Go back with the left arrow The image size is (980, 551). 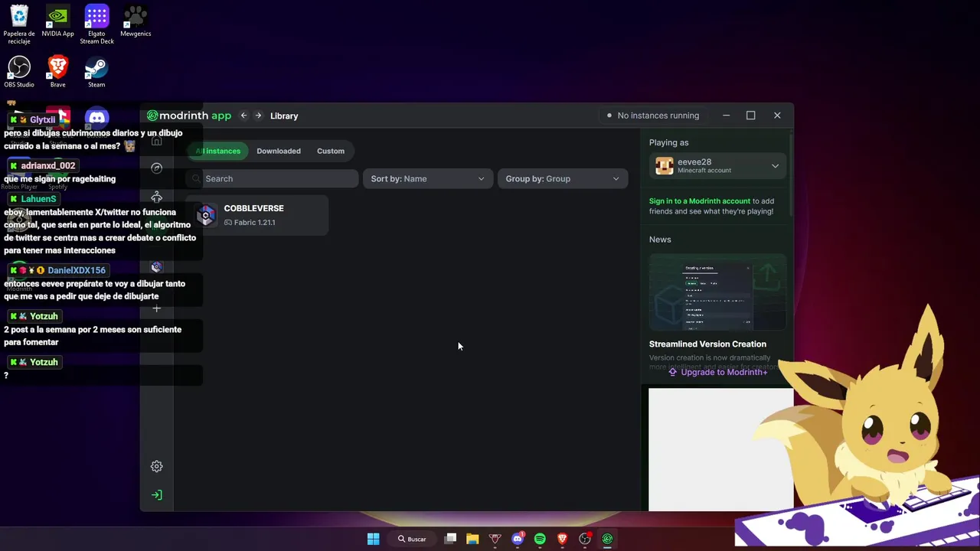tap(243, 116)
